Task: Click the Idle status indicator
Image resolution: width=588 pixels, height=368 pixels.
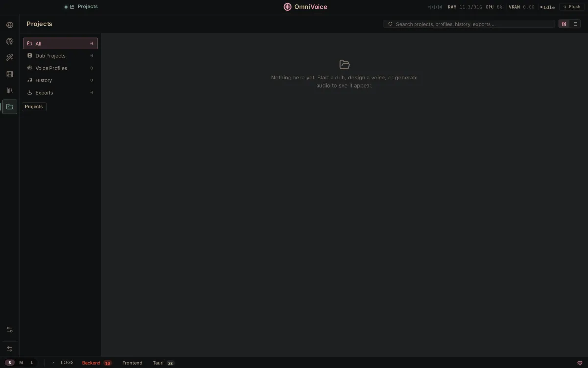Action: 548,7
